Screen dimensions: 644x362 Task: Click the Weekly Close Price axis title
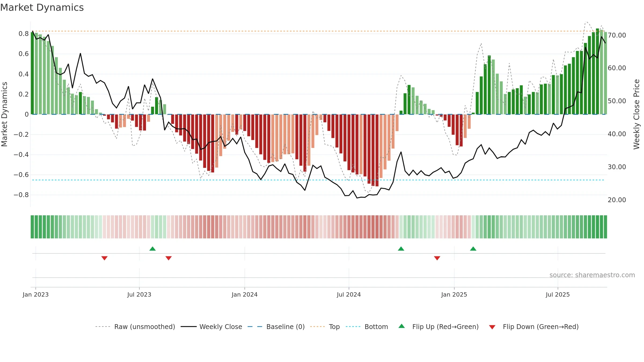[x=636, y=114]
